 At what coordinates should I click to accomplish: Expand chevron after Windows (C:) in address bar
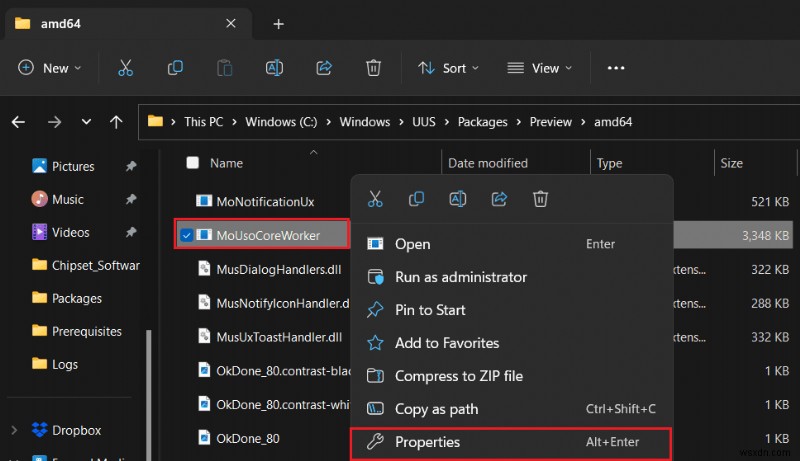[x=329, y=122]
